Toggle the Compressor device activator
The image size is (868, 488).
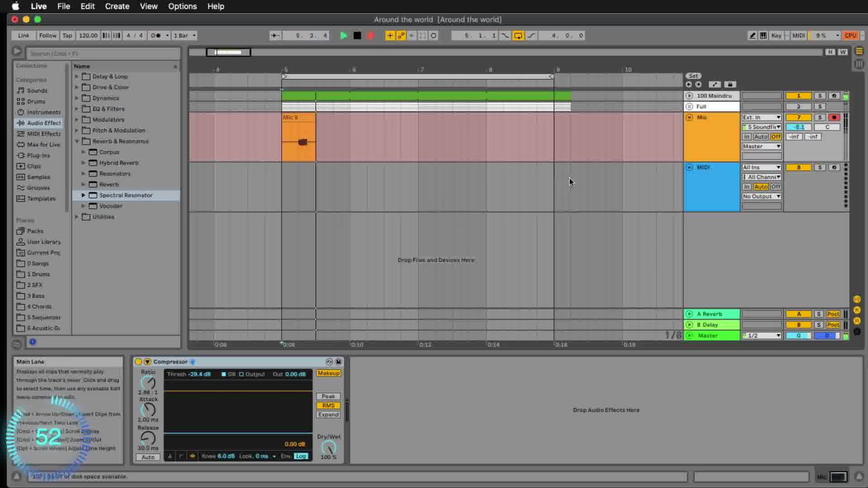[138, 362]
